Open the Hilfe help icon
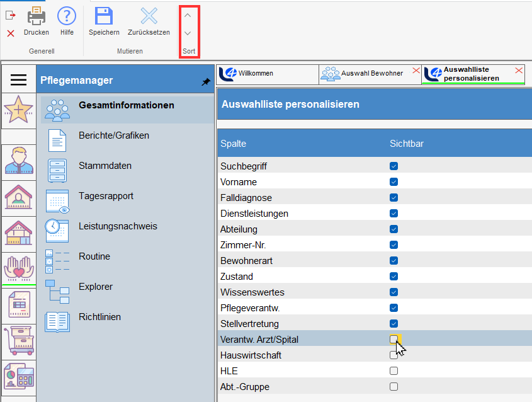 (x=67, y=16)
